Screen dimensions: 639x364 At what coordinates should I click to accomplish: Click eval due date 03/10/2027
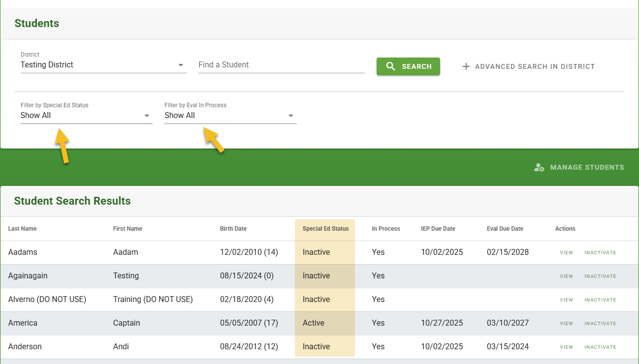tap(508, 323)
